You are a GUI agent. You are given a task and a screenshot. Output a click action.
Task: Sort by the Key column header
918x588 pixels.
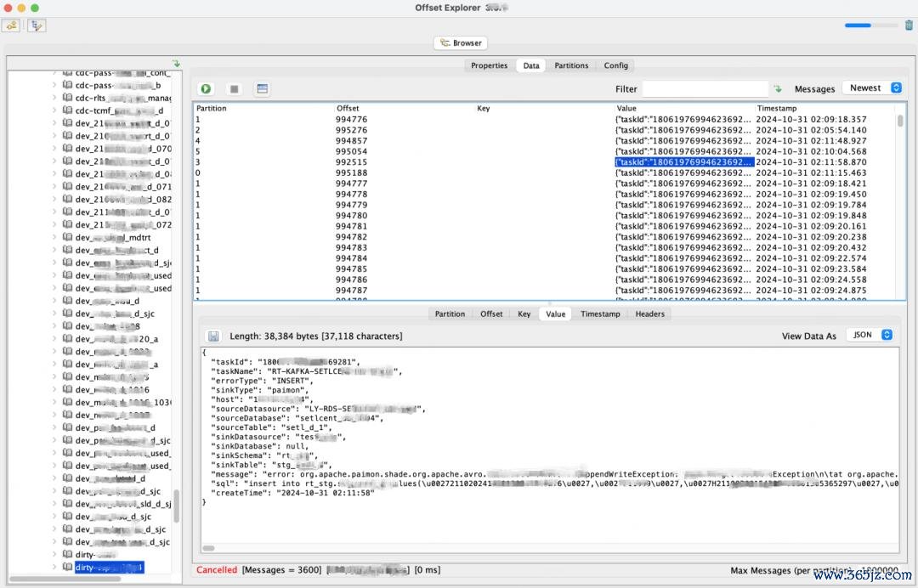coord(545,108)
